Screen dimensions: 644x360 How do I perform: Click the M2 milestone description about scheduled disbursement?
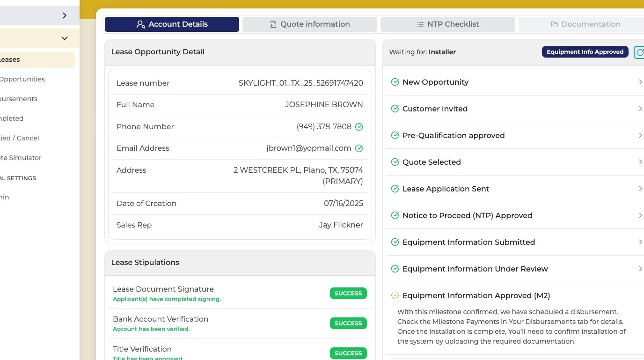pos(512,327)
